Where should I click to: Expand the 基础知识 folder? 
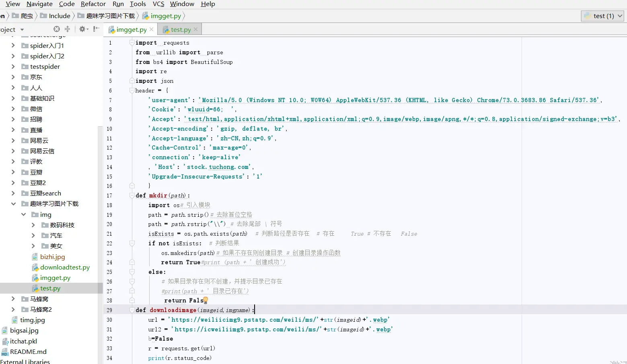[x=13, y=98]
